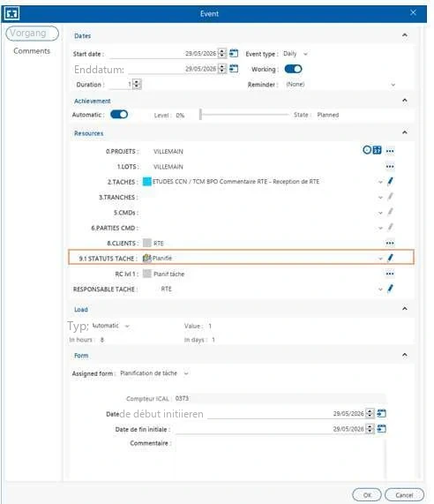Image resolution: width=434 pixels, height=504 pixels.
Task: Open the three-dots menu for 8.CLIENTS
Action: (390, 243)
